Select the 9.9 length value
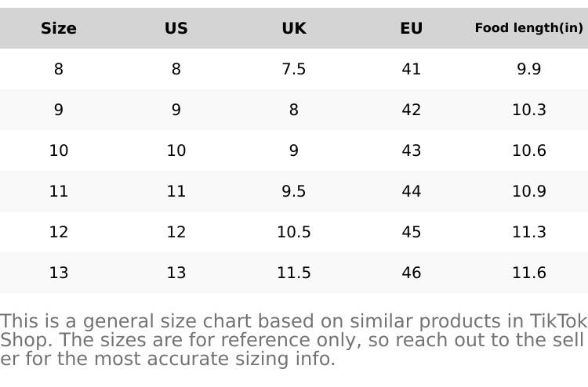The height and width of the screenshot is (387, 588). tap(529, 69)
